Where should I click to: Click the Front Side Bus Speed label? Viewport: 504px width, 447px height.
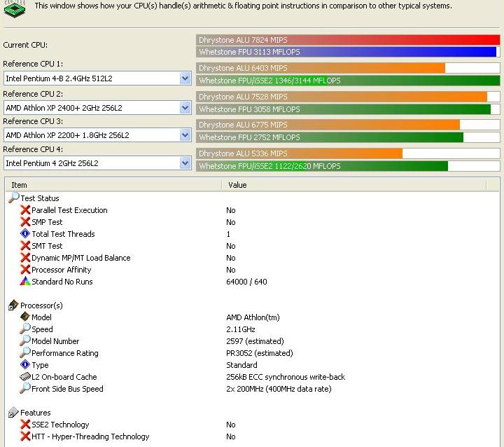point(67,389)
